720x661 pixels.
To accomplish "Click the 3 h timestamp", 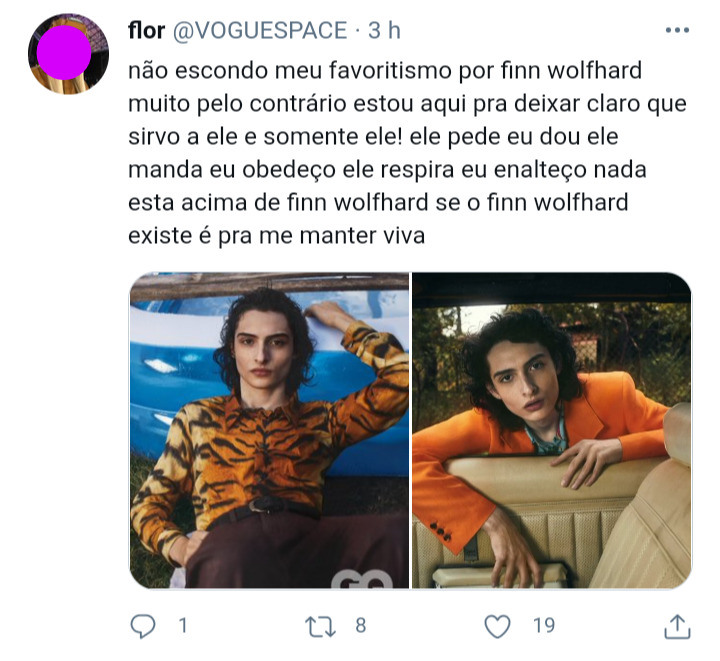I will click(384, 31).
